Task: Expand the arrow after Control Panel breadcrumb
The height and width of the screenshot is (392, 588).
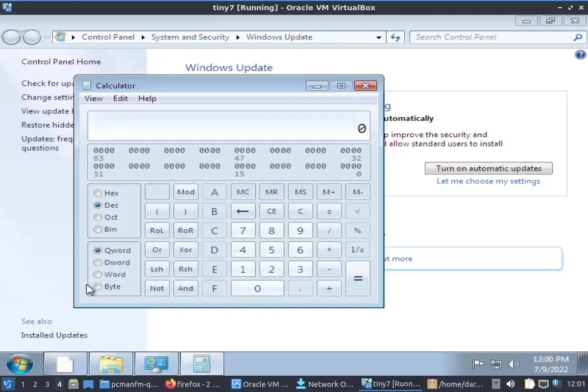Action: pos(143,37)
